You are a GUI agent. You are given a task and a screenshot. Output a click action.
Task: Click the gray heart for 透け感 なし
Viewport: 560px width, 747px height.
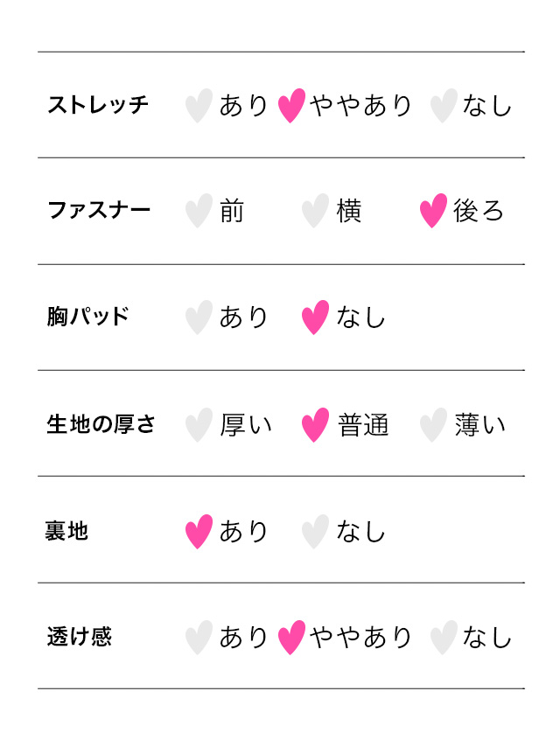(444, 638)
